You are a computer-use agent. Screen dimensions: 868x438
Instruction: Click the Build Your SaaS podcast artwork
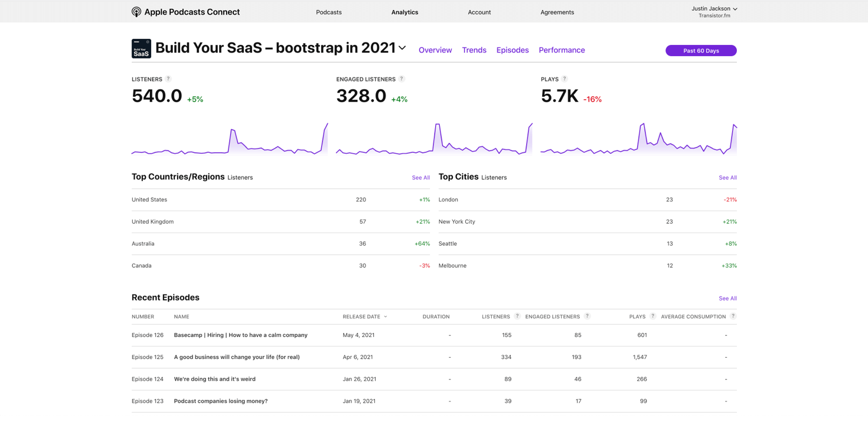(141, 49)
